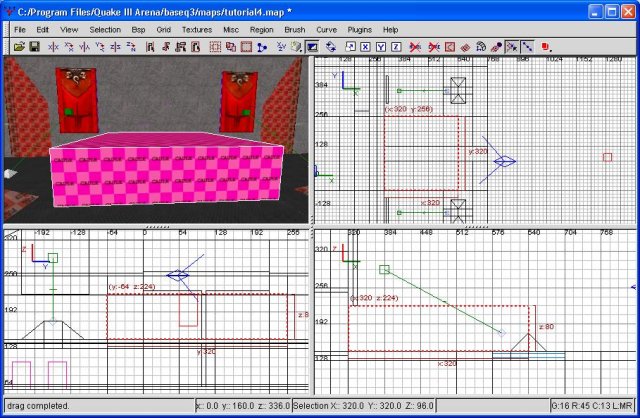The height and width of the screenshot is (418, 640).
Task: Open the Plugins menu
Action: (x=360, y=30)
